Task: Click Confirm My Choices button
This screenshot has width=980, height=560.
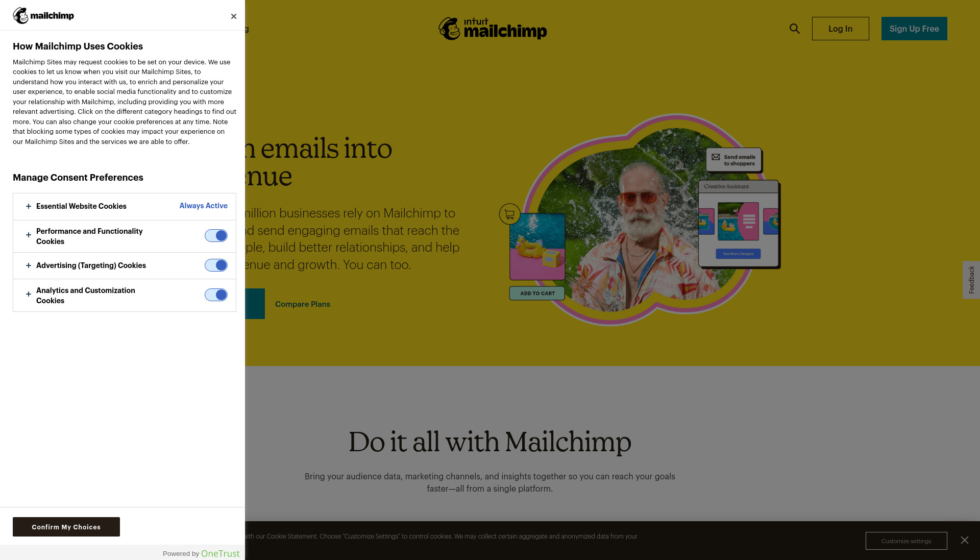Action: (66, 527)
